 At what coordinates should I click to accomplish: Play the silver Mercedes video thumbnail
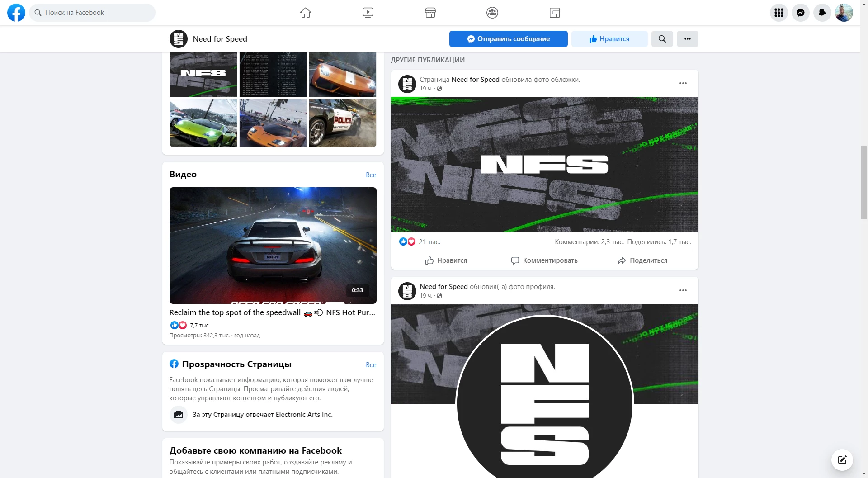pyautogui.click(x=273, y=246)
